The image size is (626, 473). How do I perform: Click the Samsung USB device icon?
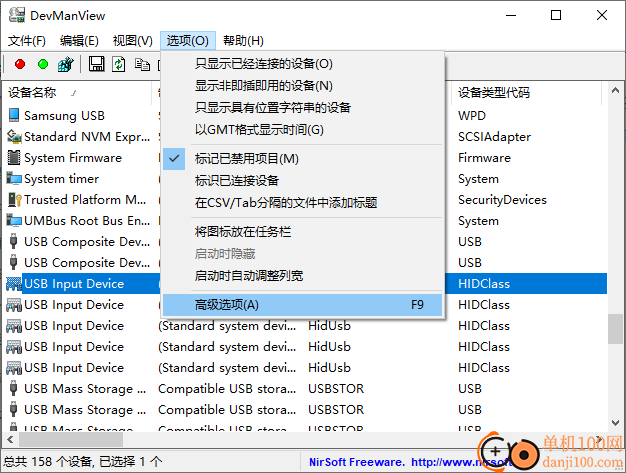[14, 115]
